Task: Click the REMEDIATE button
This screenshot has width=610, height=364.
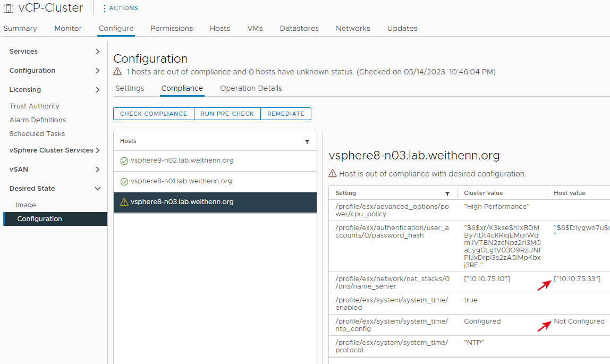Action: (286, 114)
